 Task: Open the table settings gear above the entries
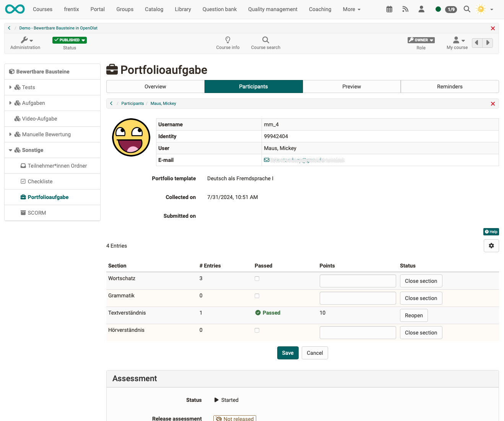[491, 245]
